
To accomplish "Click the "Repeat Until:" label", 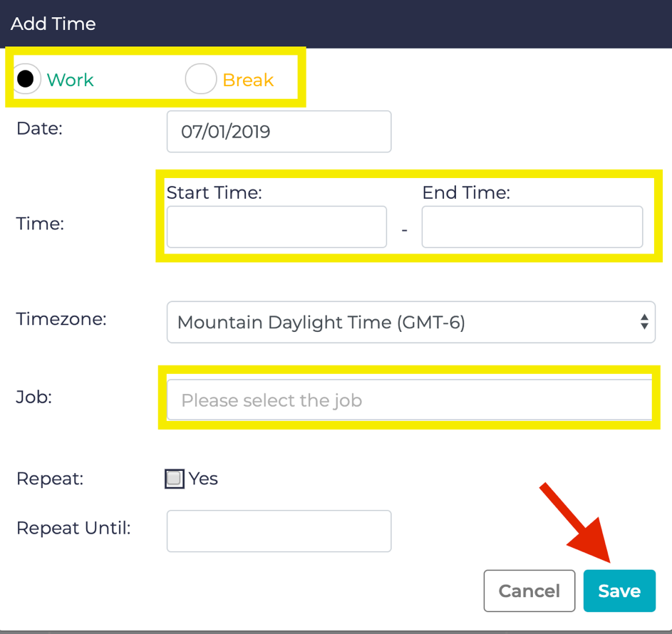I will click(x=73, y=528).
